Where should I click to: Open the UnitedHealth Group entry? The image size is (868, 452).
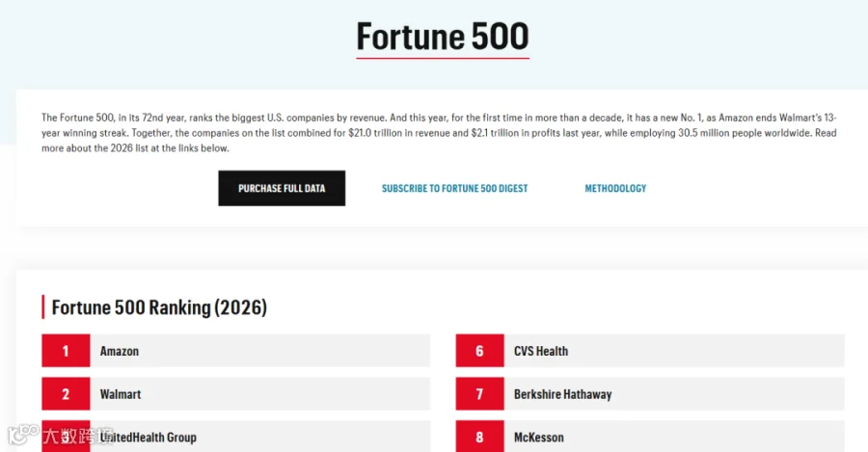click(x=236, y=437)
